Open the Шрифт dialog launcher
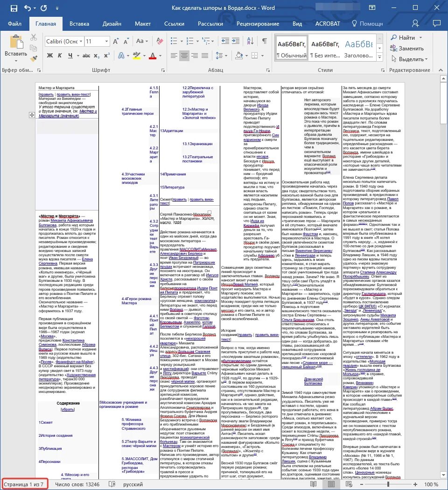Viewport: 448px width, 490px height. click(163, 70)
